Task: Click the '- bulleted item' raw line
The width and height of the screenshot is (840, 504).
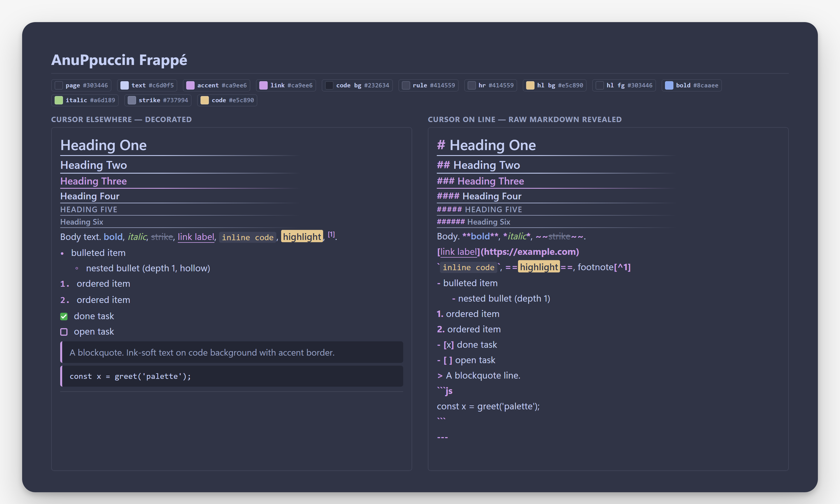Action: click(x=467, y=283)
